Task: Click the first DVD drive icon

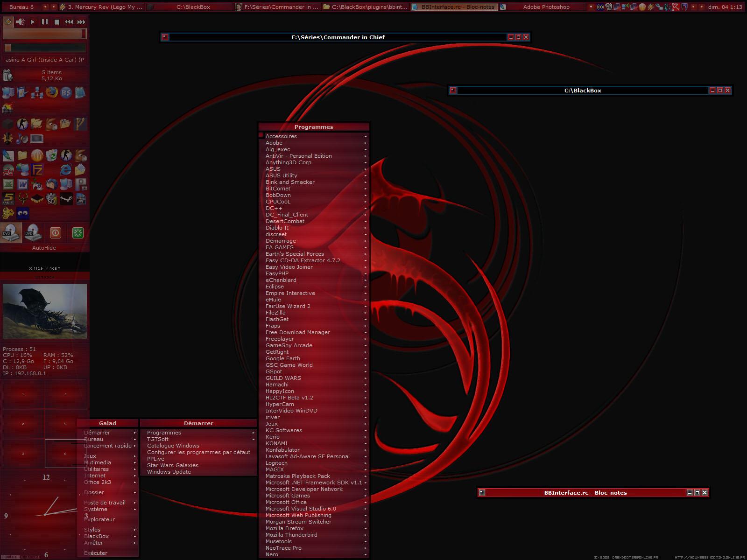Action: click(11, 232)
